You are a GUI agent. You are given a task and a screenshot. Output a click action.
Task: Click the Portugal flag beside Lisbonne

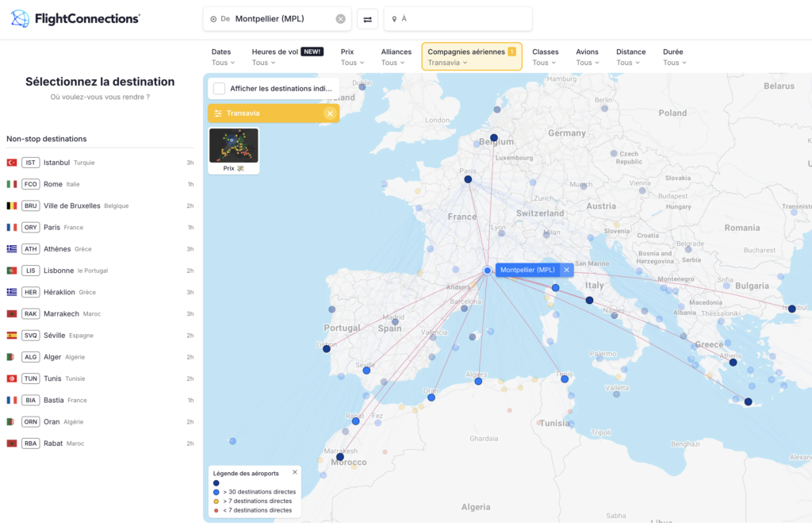(11, 271)
